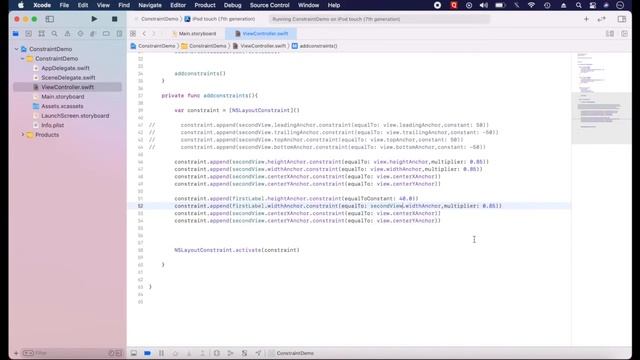
Task: Open the Apple menu
Action: (21, 5)
